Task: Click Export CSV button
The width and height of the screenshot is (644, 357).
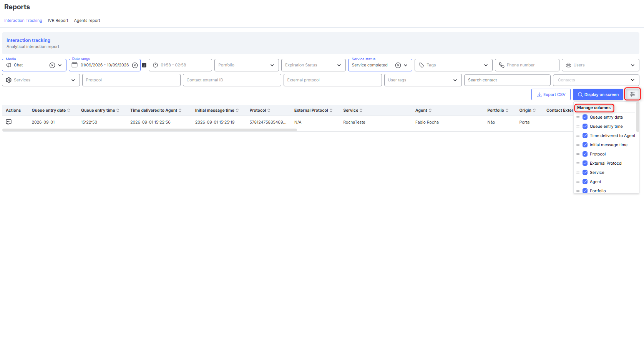Action: pyautogui.click(x=551, y=95)
